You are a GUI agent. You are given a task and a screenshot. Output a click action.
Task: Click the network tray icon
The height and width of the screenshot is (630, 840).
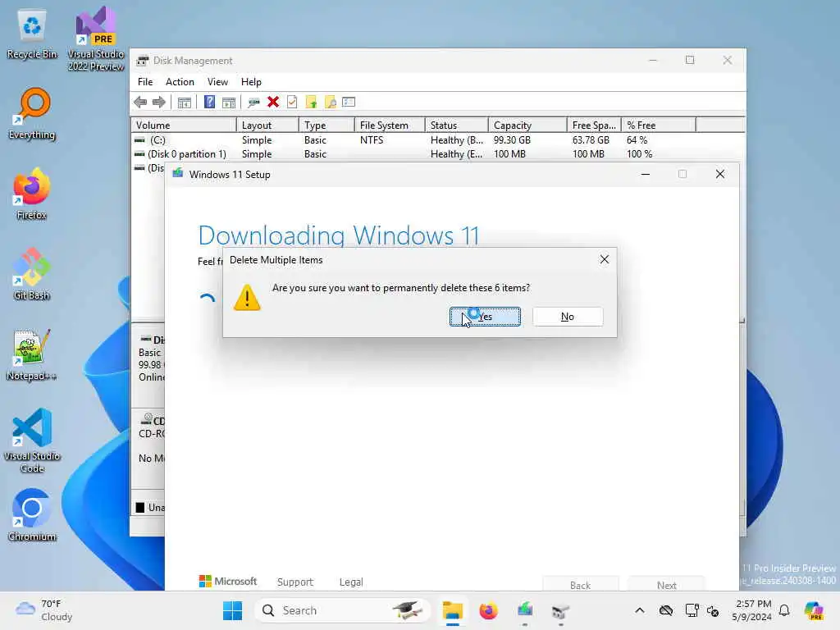click(x=692, y=610)
